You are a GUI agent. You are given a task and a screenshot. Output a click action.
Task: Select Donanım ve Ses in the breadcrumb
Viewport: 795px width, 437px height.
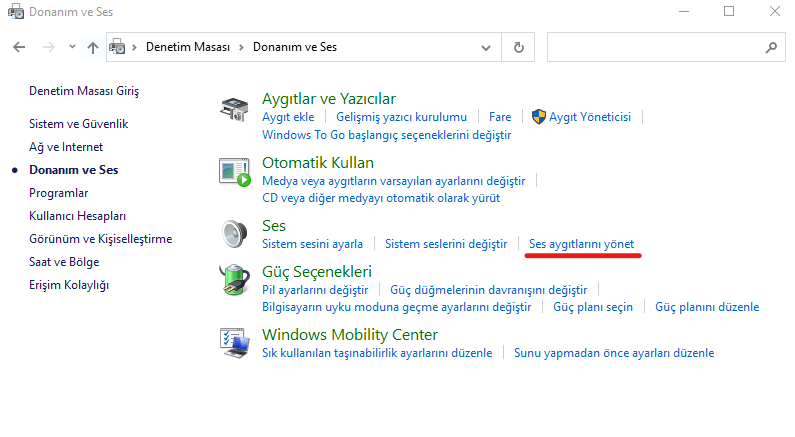coord(295,47)
